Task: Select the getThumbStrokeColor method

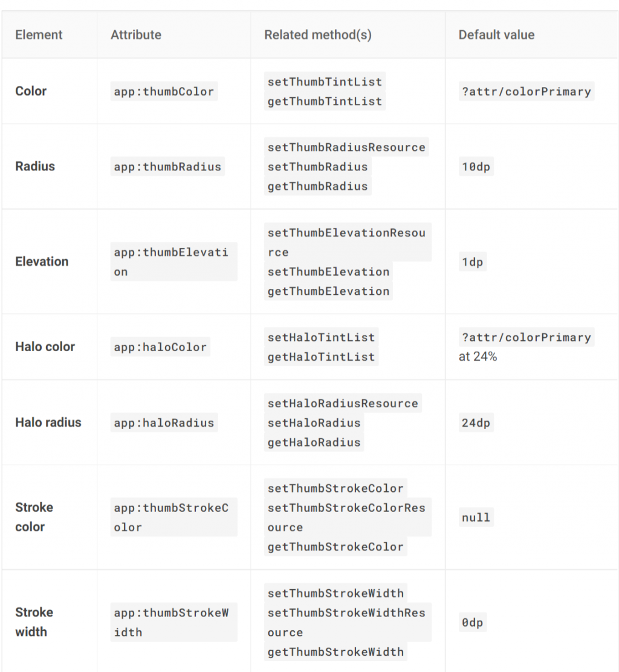Action: tap(335, 546)
